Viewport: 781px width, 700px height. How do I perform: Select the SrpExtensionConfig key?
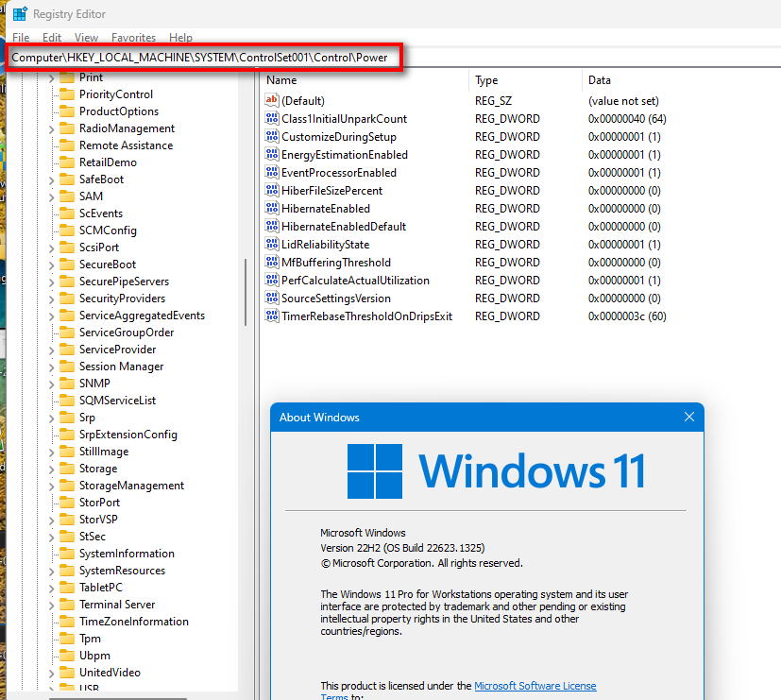[x=128, y=435]
